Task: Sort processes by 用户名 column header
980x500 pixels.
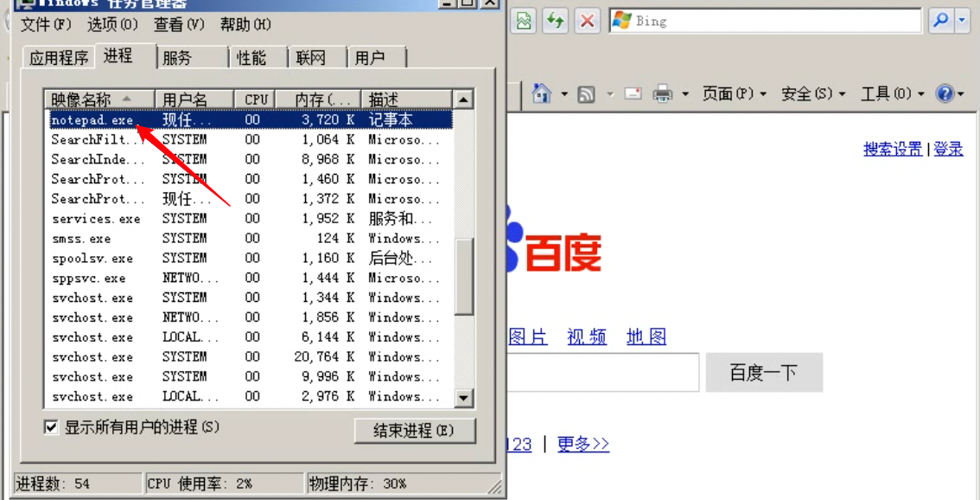Action: [194, 99]
